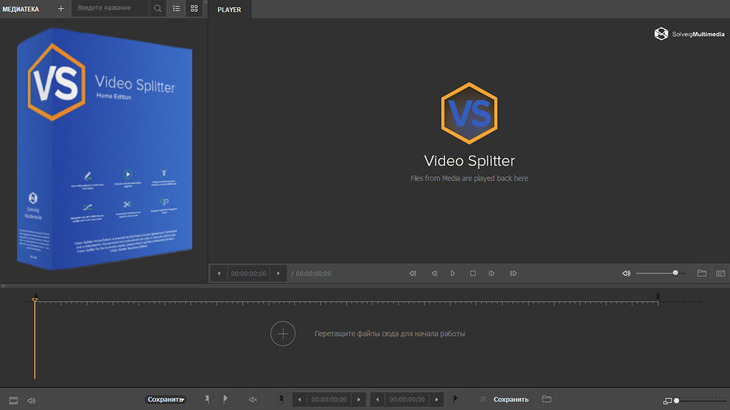This screenshot has width=730, height=410.
Task: Switch media library to list view
Action: (176, 8)
